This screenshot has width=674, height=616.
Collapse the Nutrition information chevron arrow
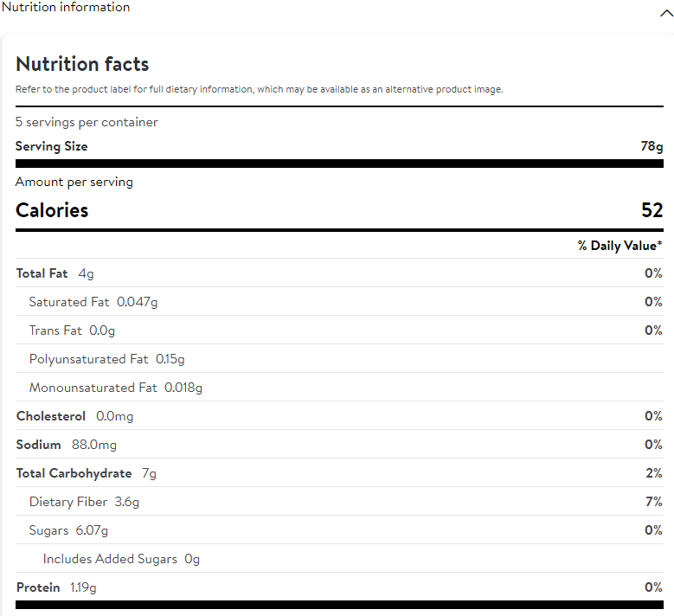point(666,13)
